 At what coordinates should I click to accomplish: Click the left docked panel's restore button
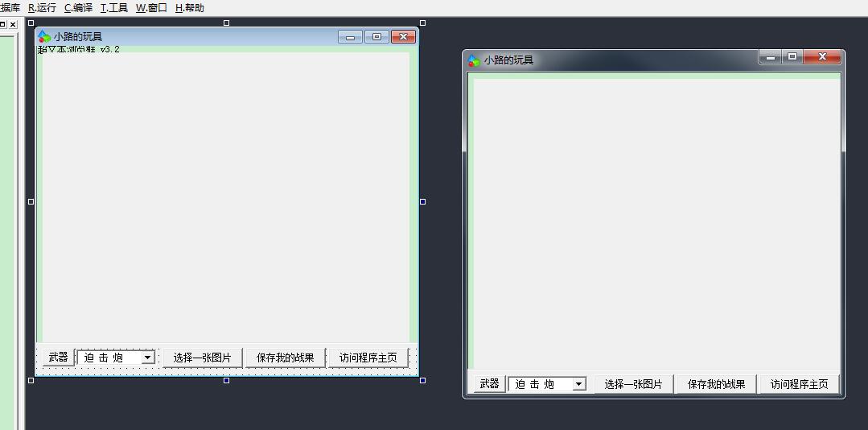coord(2,25)
